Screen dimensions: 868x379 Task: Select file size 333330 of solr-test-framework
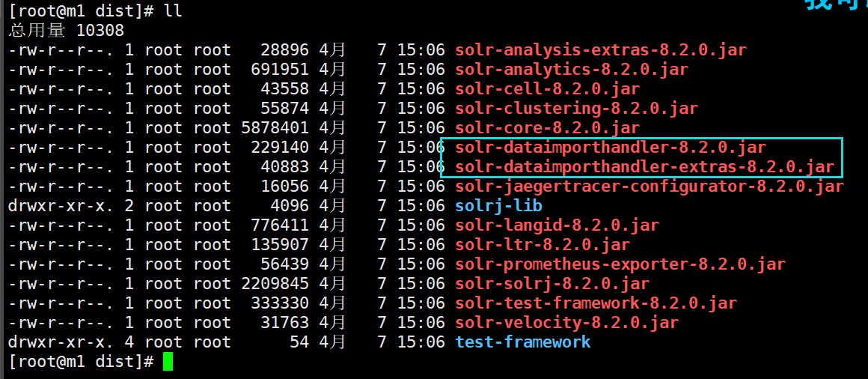pos(280,303)
